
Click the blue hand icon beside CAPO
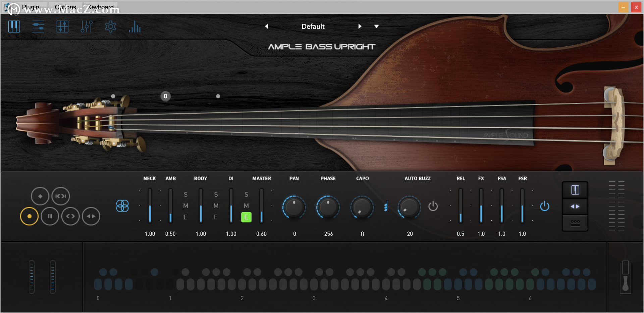click(x=386, y=206)
